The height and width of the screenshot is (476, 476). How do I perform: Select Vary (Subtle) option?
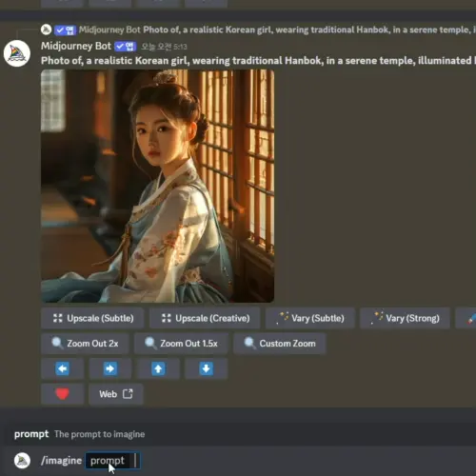(x=310, y=318)
